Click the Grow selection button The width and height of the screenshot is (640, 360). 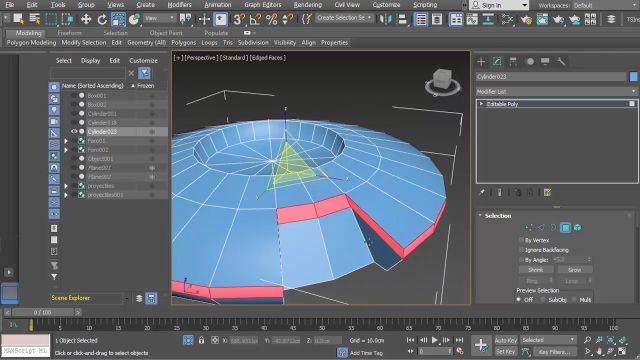[x=575, y=270]
